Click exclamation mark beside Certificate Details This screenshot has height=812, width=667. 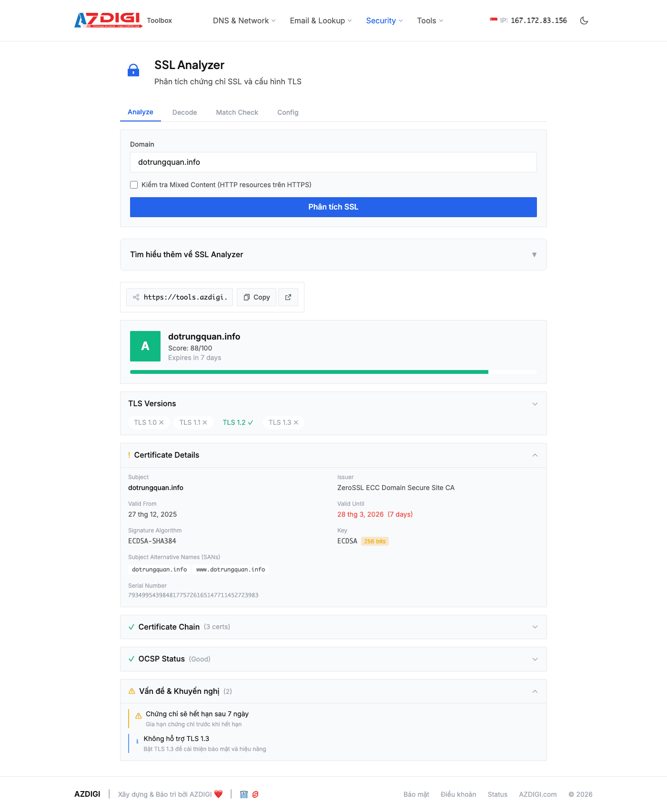click(x=129, y=455)
